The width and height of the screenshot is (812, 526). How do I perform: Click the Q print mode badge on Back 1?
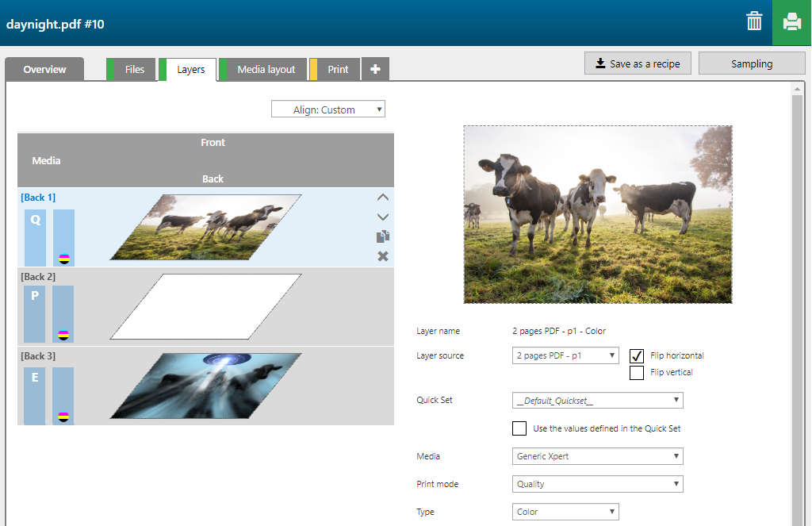35,221
